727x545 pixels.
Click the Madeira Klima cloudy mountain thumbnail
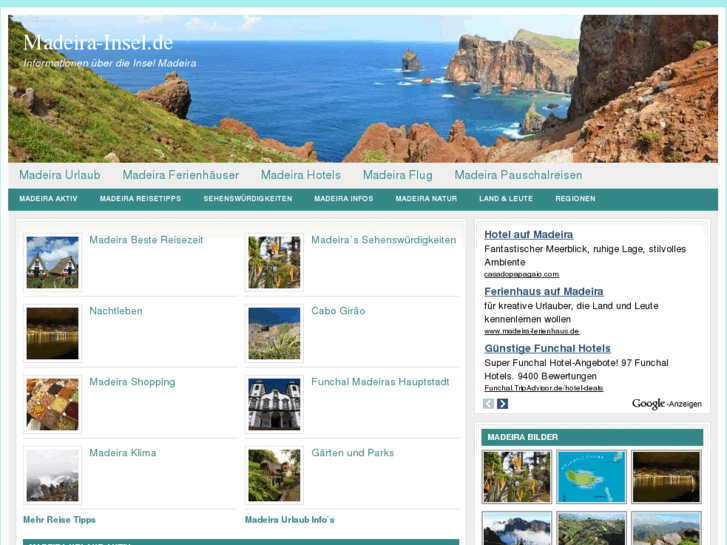[52, 475]
